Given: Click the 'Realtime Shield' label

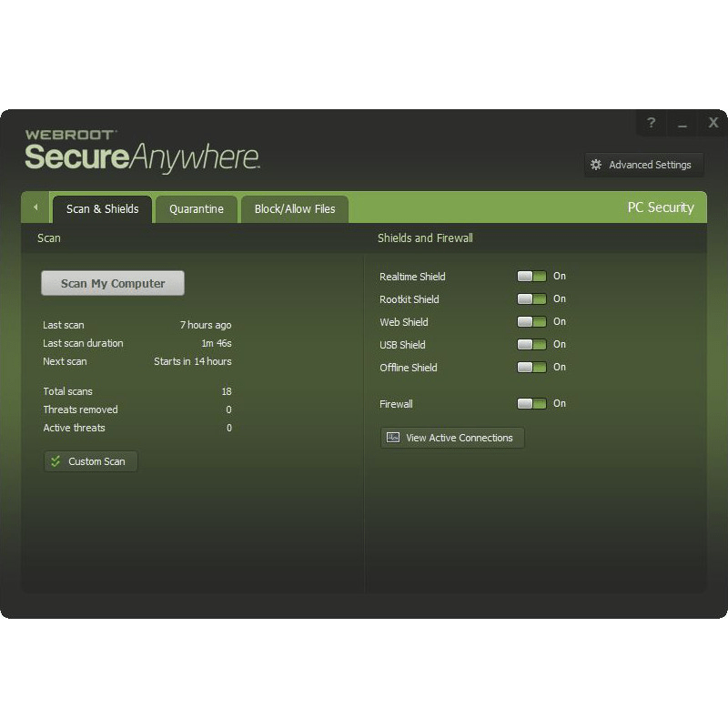Looking at the screenshot, I should [x=412, y=277].
